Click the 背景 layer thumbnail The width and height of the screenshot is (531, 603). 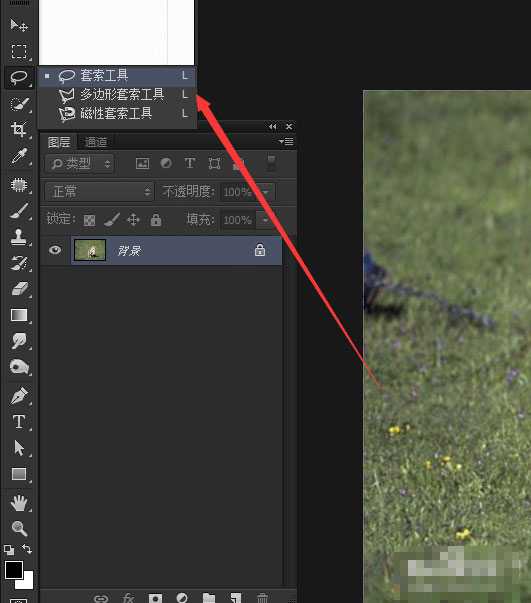(90, 250)
